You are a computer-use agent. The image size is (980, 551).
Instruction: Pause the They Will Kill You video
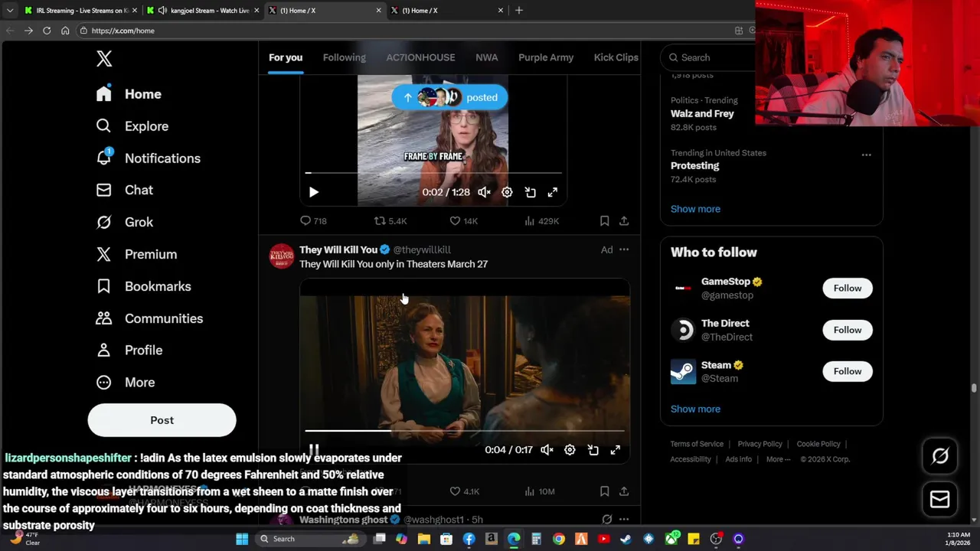314,450
